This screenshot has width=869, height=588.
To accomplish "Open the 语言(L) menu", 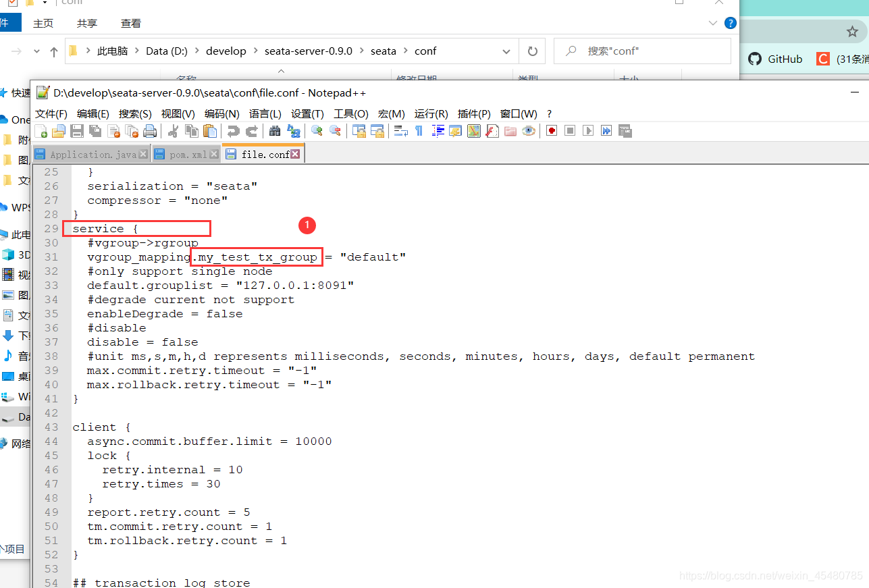I will pos(265,113).
